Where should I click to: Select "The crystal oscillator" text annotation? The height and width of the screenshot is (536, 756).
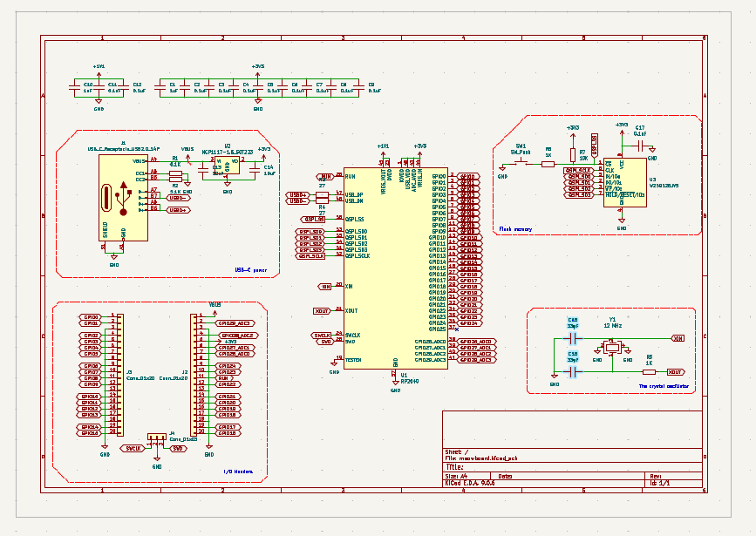(x=663, y=384)
